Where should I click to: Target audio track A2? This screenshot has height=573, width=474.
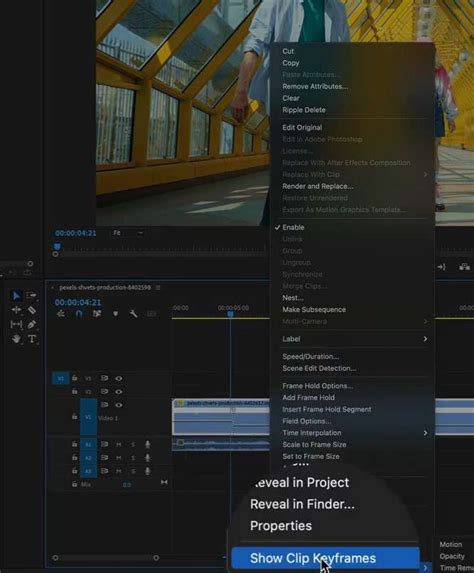[88, 458]
